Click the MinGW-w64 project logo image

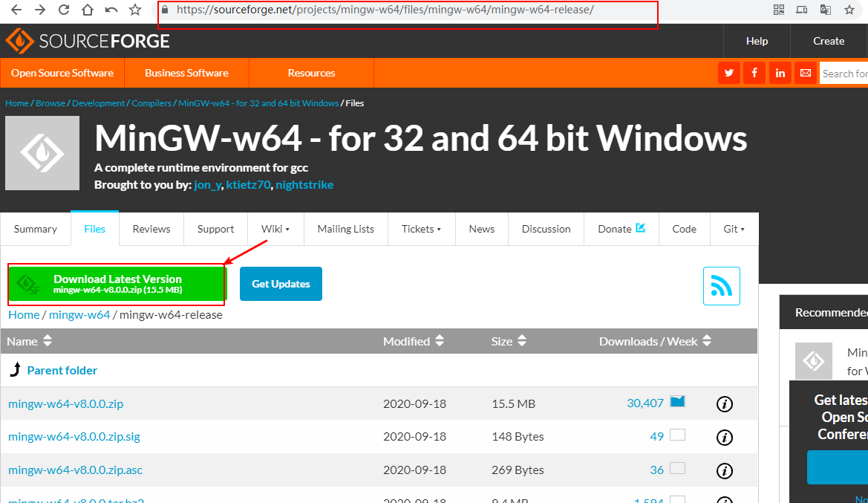tap(42, 153)
